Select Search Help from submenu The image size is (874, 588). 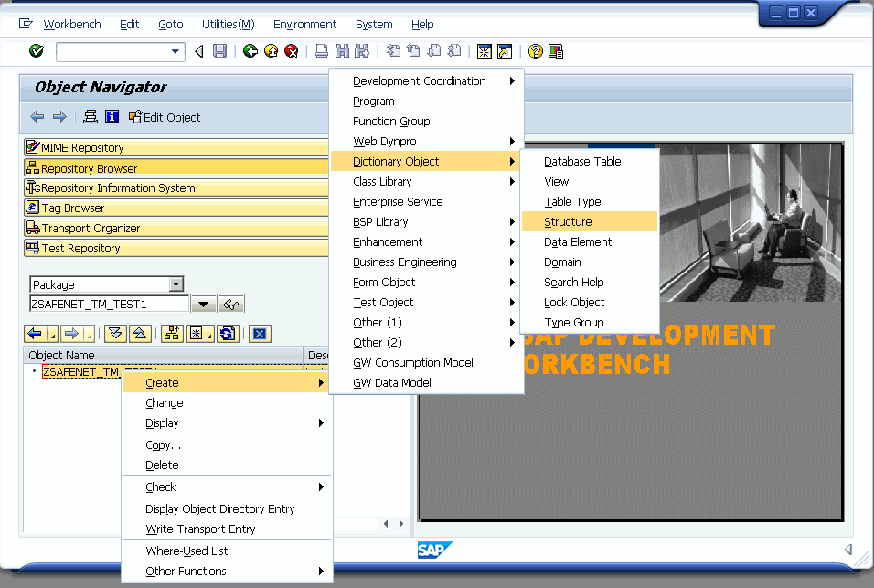pos(590,282)
